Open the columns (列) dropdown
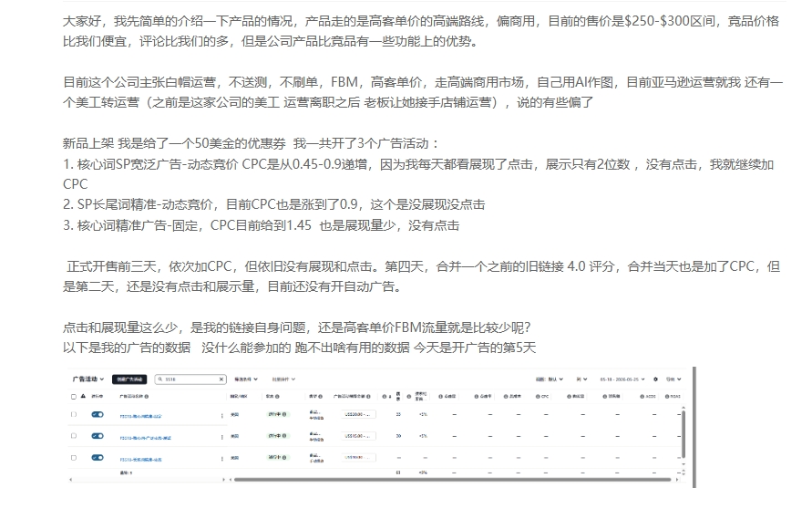Image resolution: width=812 pixels, height=509 pixels. coord(582,379)
